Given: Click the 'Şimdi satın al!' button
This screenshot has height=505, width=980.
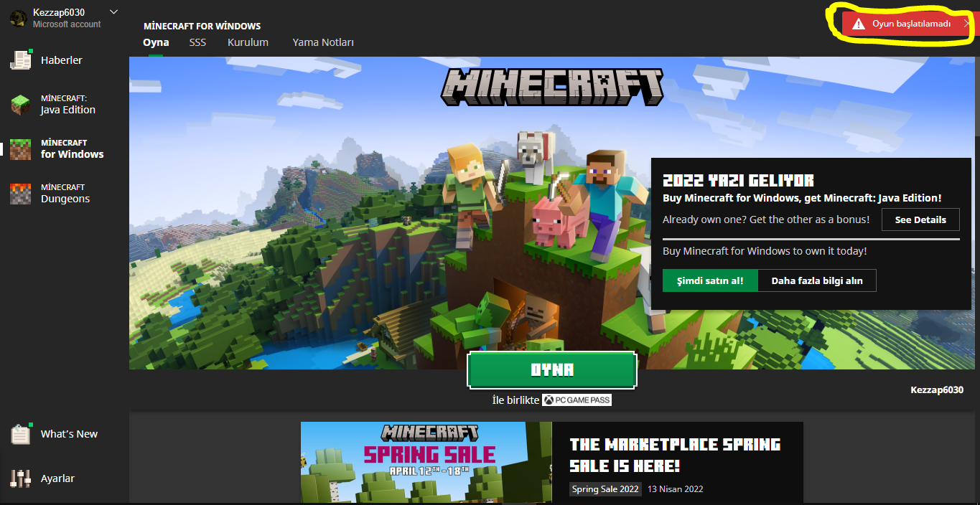Looking at the screenshot, I should pyautogui.click(x=710, y=280).
